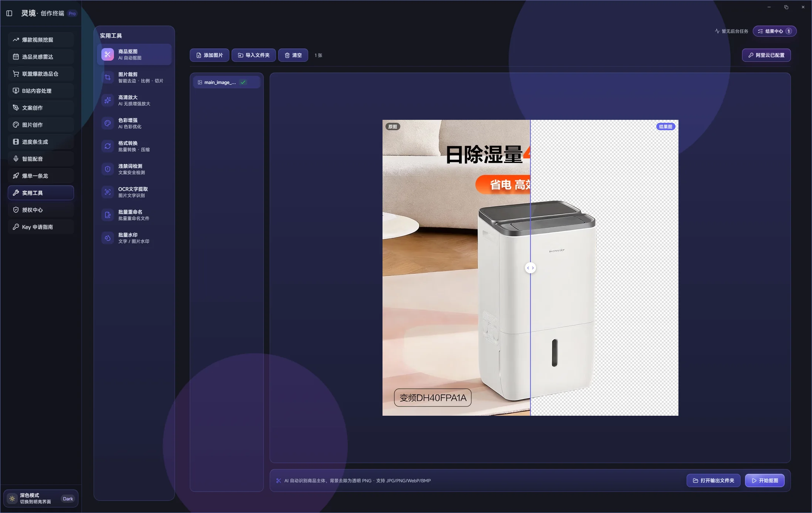Click the 原图 label on the preview

[392, 126]
